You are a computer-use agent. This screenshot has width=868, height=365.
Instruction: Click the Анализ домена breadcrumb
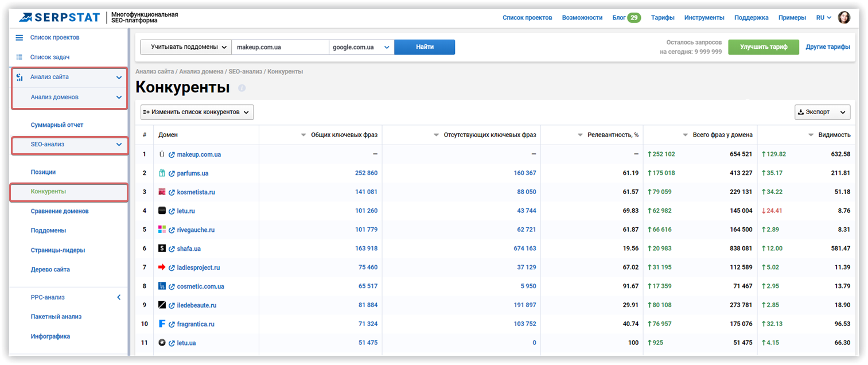coord(202,72)
